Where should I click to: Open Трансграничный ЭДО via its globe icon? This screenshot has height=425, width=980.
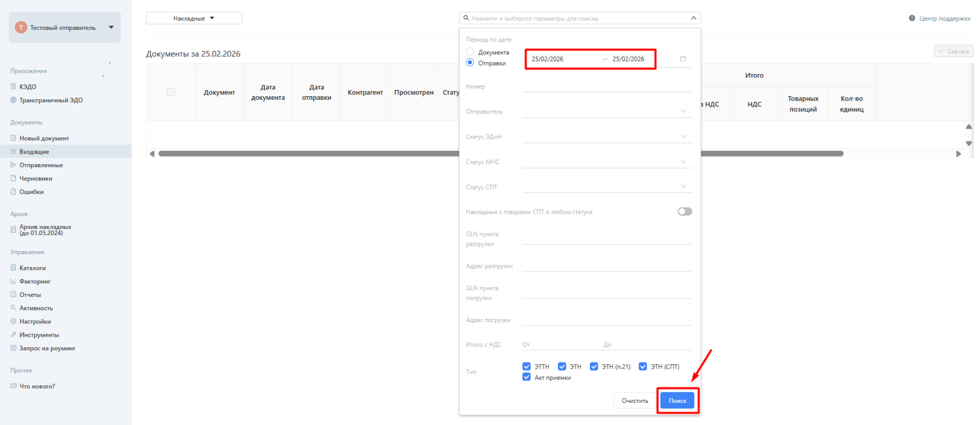(13, 100)
